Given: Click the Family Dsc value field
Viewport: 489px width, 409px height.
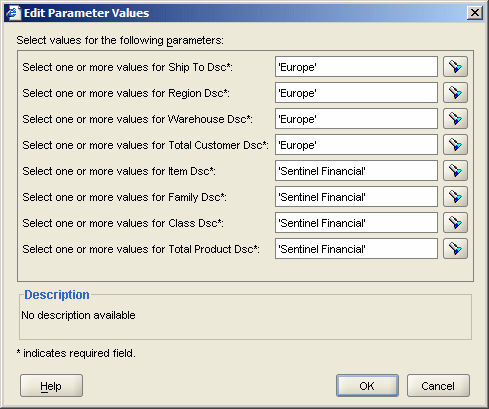Looking at the screenshot, I should [356, 197].
